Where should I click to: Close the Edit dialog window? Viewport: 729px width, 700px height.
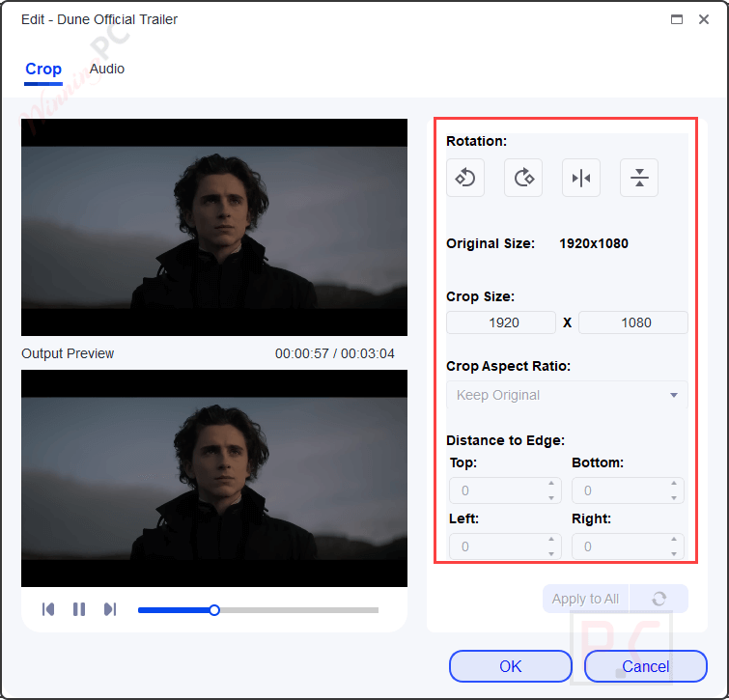[704, 19]
